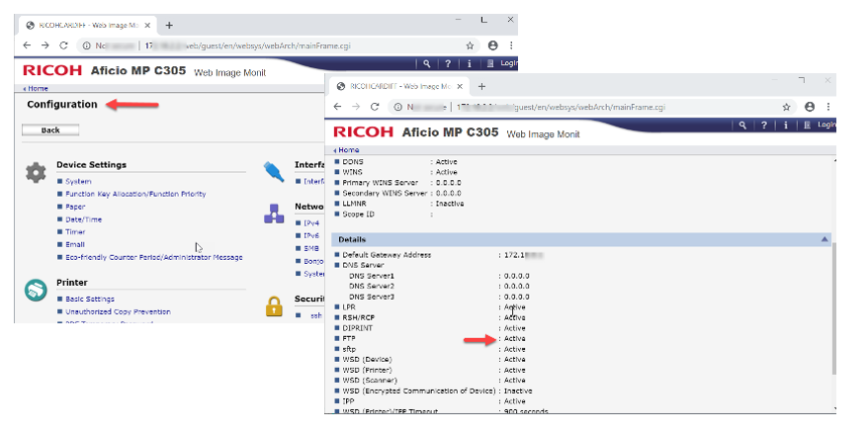This screenshot has height=434, width=868.
Task: Open the IPv6 network link
Action: [x=311, y=236]
